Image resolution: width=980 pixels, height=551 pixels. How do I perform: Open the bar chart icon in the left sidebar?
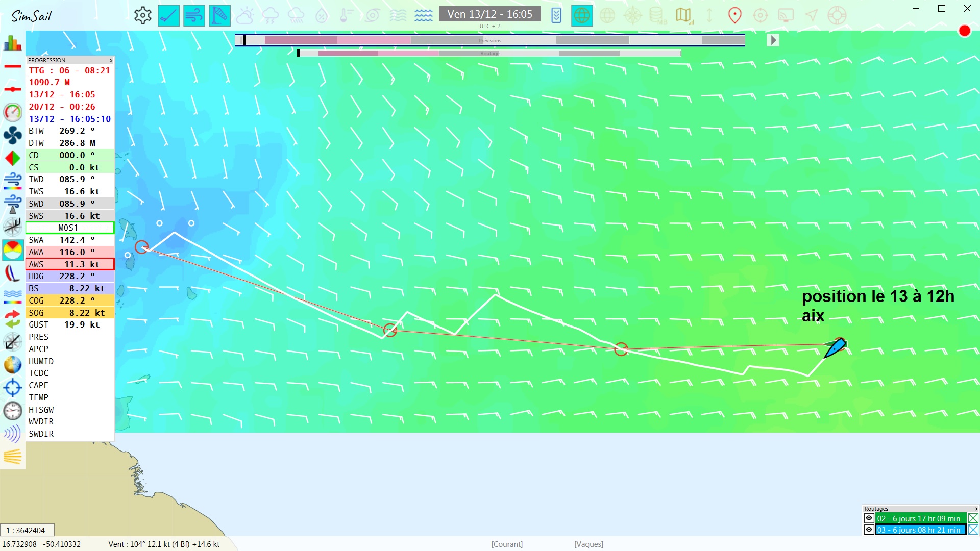12,43
